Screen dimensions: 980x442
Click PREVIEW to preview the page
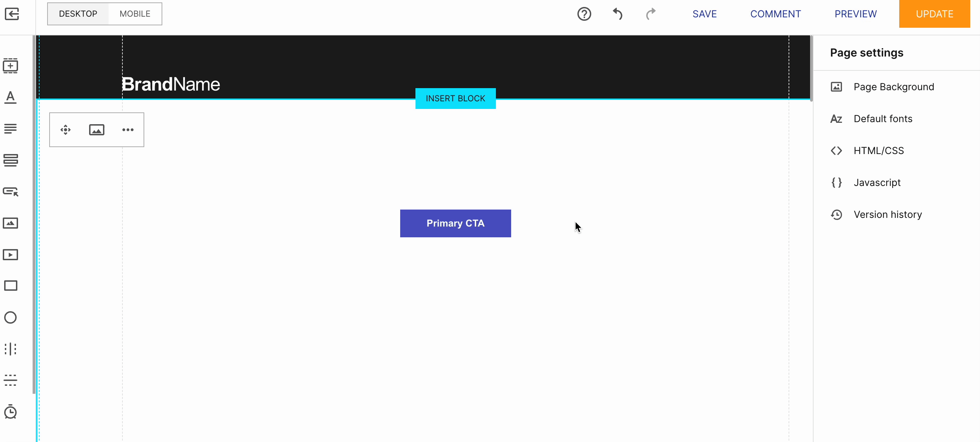click(856, 14)
